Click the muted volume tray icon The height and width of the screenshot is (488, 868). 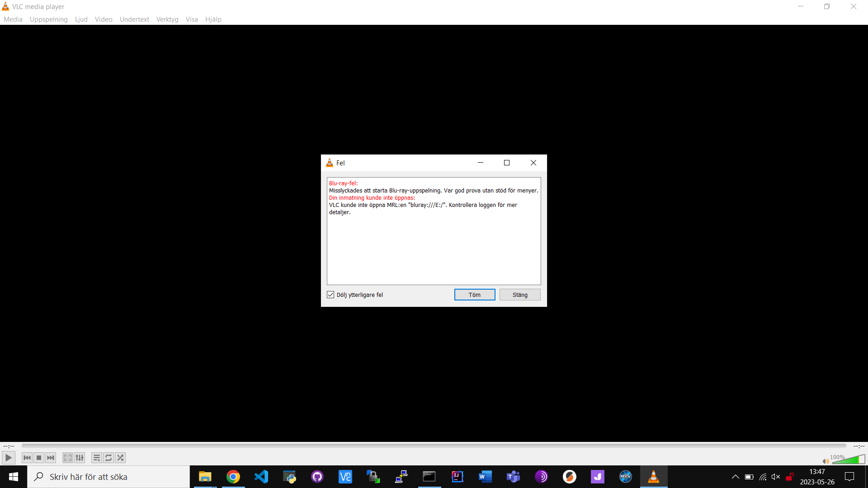[776, 477]
